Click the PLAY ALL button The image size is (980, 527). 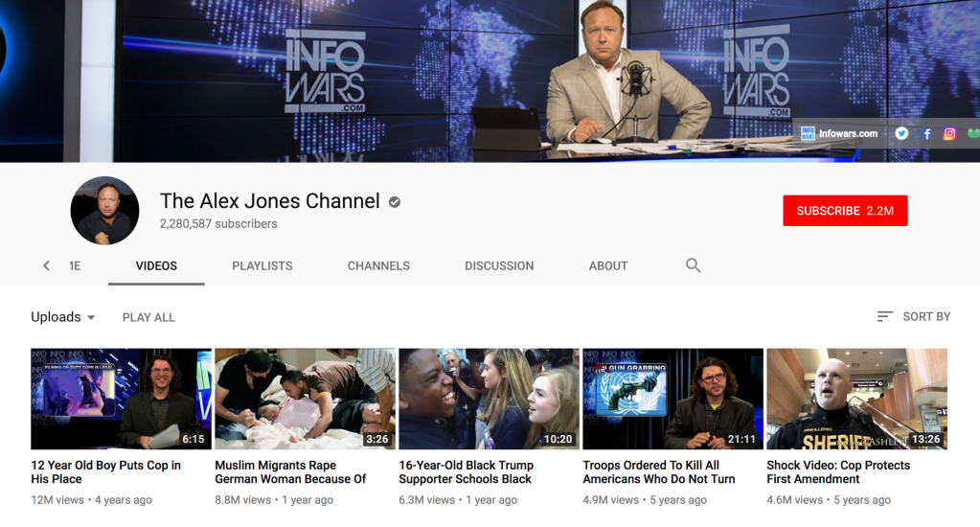[148, 317]
